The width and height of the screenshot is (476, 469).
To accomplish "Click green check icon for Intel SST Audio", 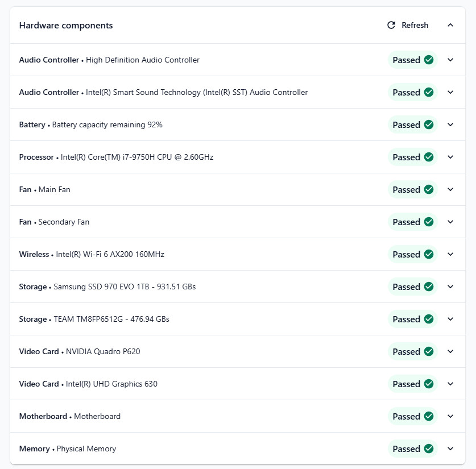I will point(429,92).
